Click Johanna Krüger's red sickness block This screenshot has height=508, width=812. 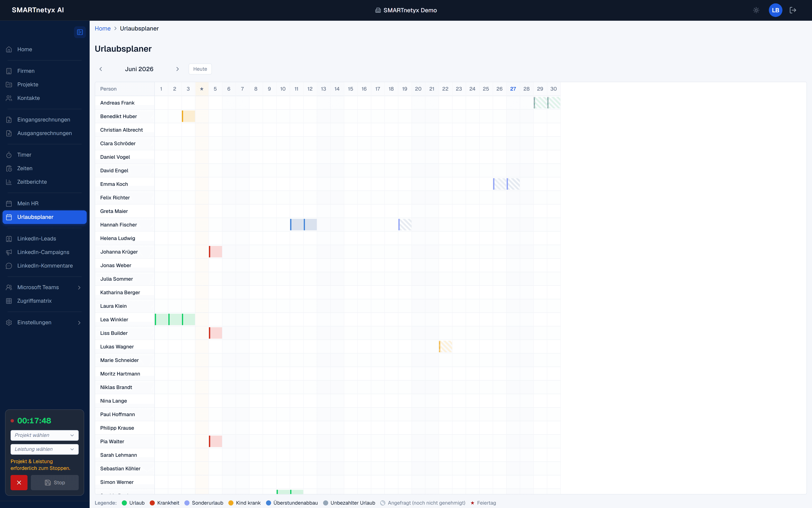pos(215,252)
